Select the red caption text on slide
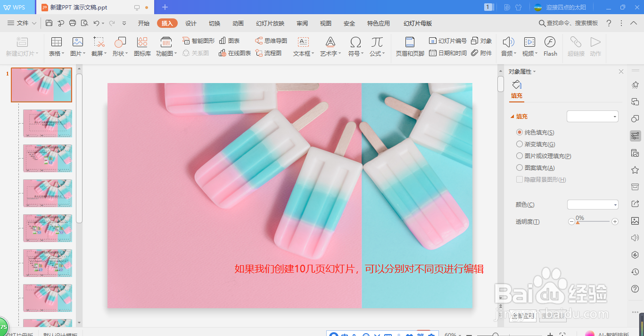644x336 pixels. coord(359,269)
